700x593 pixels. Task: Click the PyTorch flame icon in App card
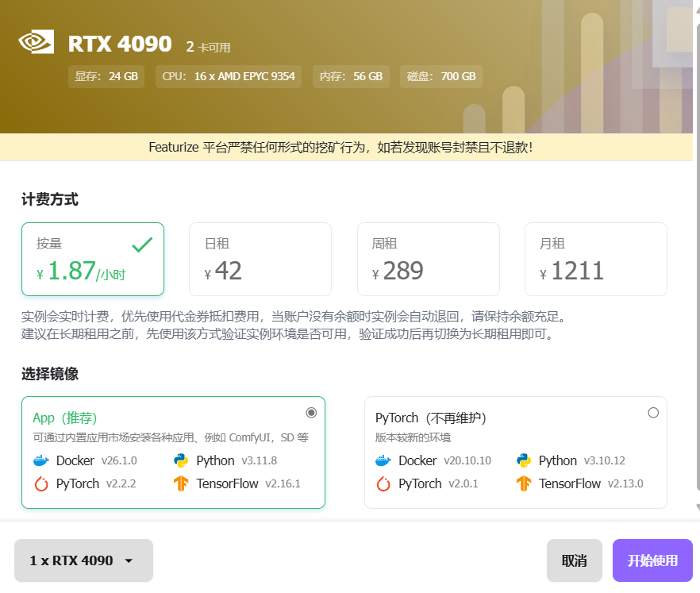pyautogui.click(x=40, y=483)
